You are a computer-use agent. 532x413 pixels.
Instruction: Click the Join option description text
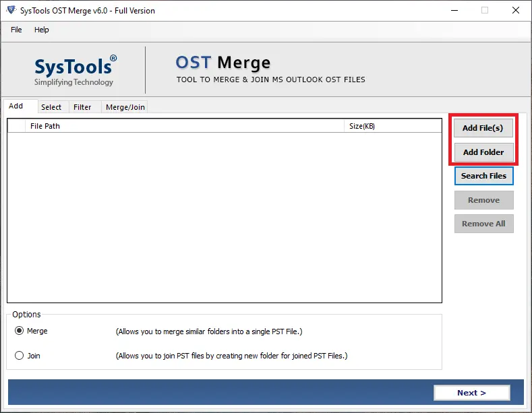pos(232,356)
